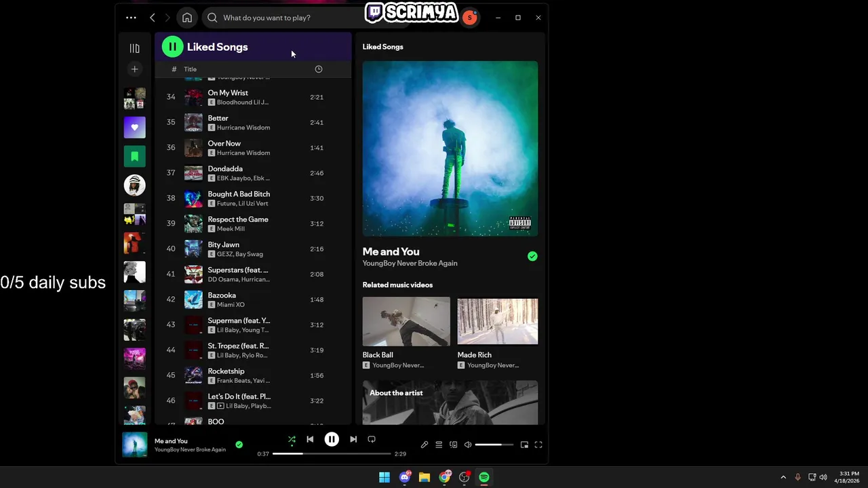This screenshot has width=868, height=488.
Task: Skip to the previous track
Action: pos(310,439)
